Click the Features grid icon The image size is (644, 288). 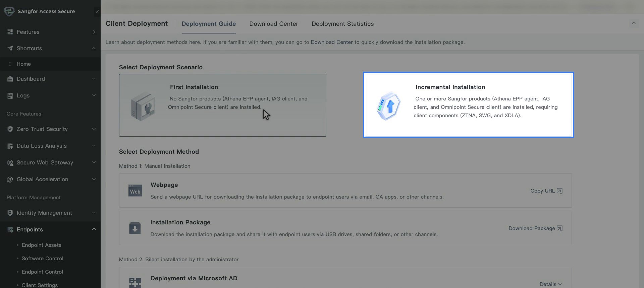[10, 32]
